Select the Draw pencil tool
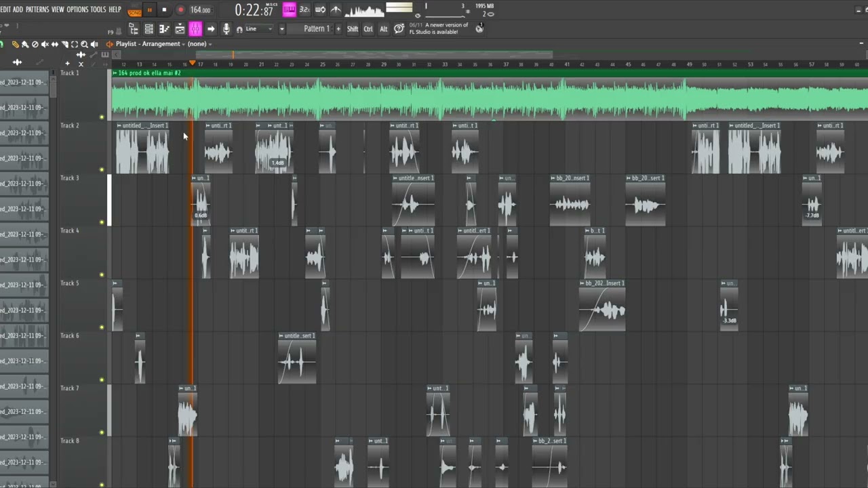Image resolution: width=868 pixels, height=488 pixels. click(16, 45)
